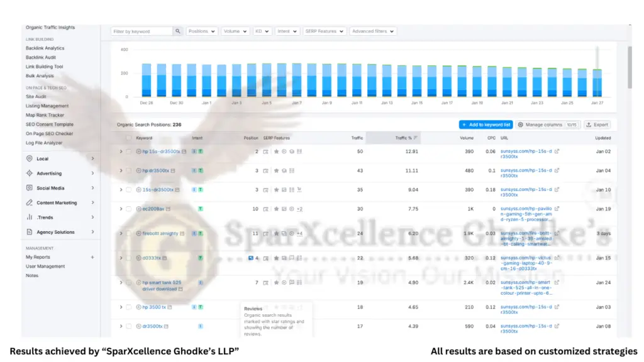Open external link icon for hp smart tank 525 URL
Image resolution: width=644 pixels, height=362 pixels.
click(x=557, y=283)
